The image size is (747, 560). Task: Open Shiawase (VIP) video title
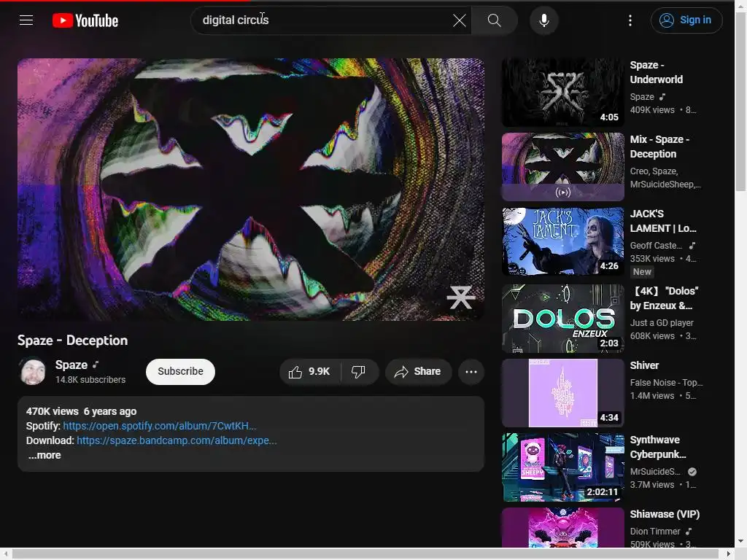(x=665, y=514)
